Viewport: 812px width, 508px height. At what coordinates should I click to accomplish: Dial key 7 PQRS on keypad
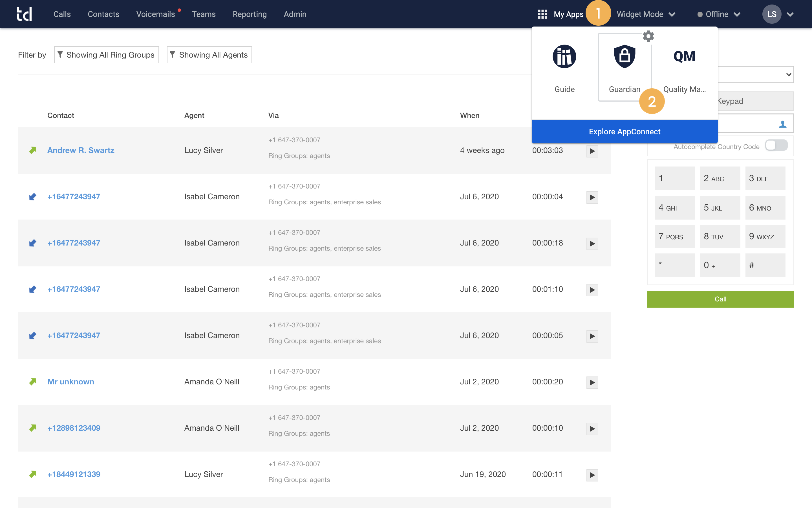[675, 237]
